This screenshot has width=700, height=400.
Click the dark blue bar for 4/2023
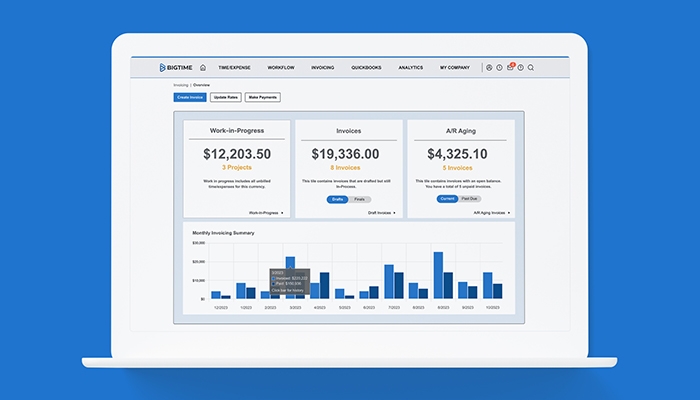[x=325, y=286]
